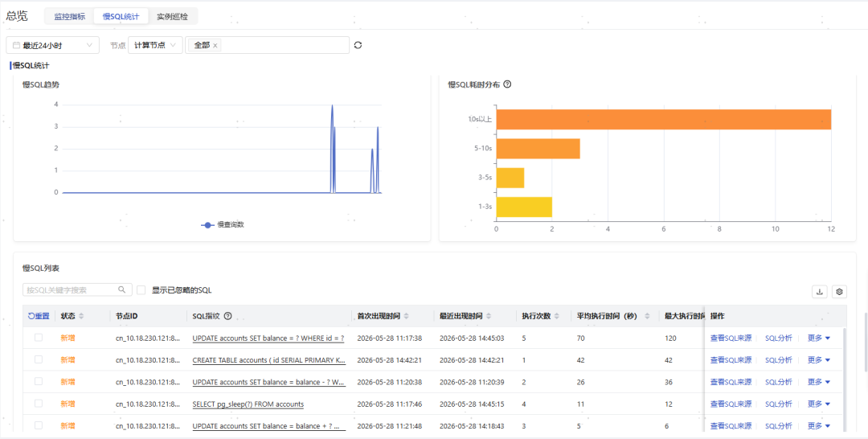Open the 计算节点 node type dropdown
The height and width of the screenshot is (439, 868).
point(155,45)
